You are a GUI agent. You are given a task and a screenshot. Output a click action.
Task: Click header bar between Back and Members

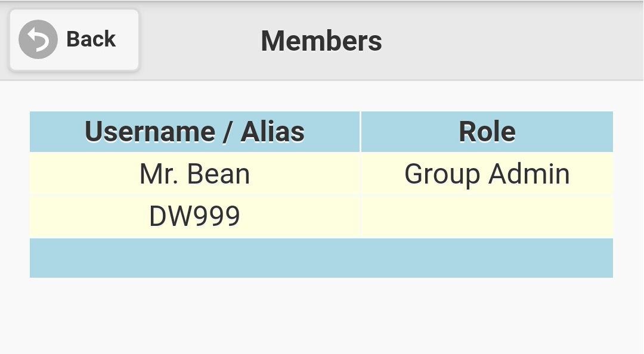pyautogui.click(x=200, y=41)
